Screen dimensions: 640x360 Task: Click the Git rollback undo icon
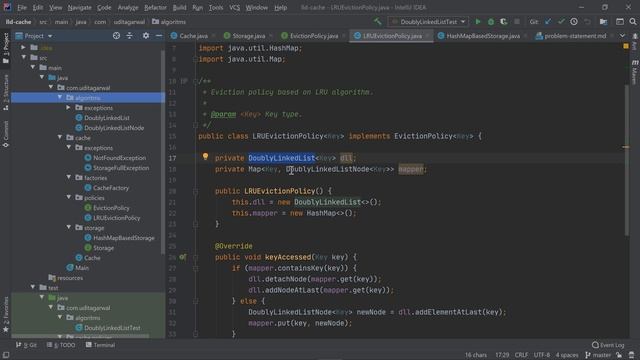point(587,22)
